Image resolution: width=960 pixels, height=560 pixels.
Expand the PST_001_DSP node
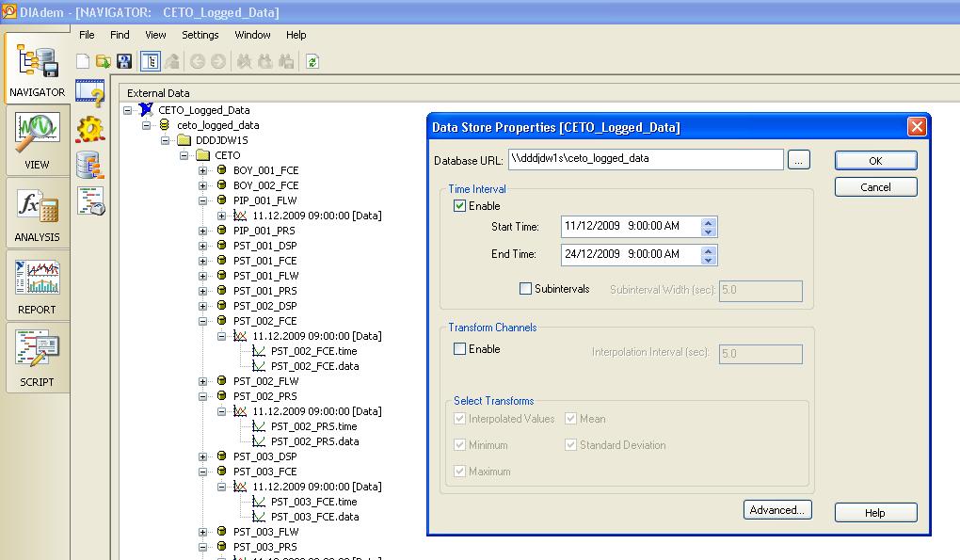tap(202, 246)
